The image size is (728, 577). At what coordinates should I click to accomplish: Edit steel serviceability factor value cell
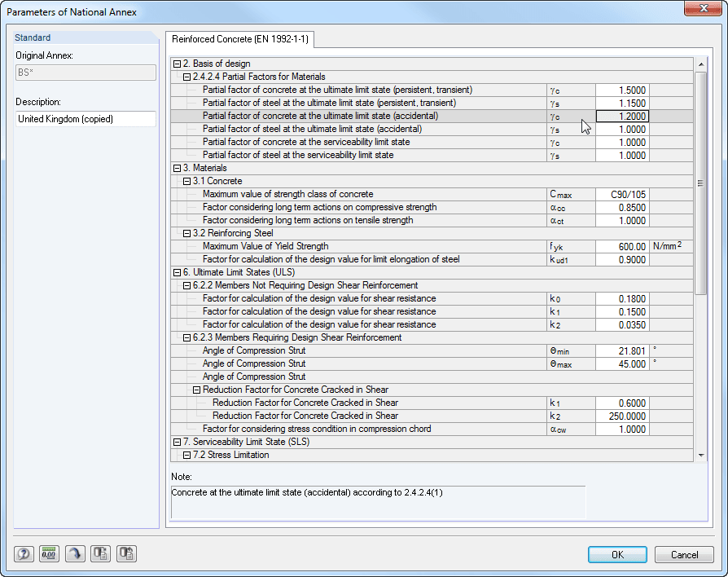coord(622,155)
